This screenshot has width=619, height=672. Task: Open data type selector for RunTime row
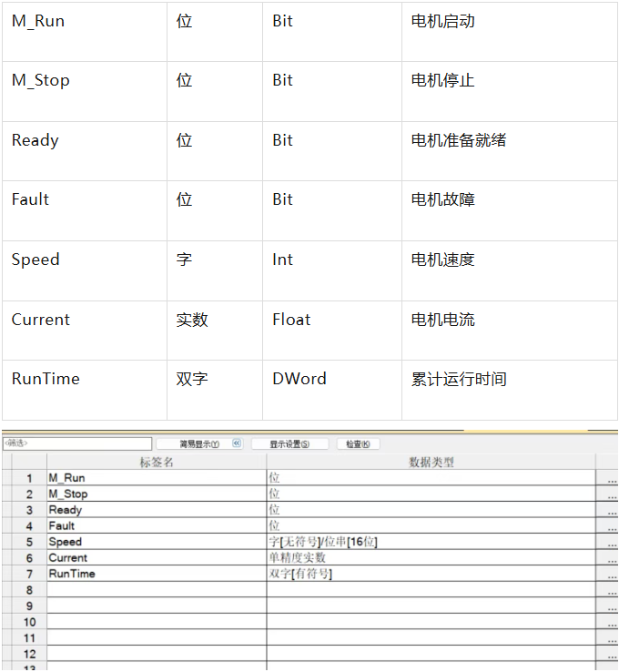click(x=611, y=575)
